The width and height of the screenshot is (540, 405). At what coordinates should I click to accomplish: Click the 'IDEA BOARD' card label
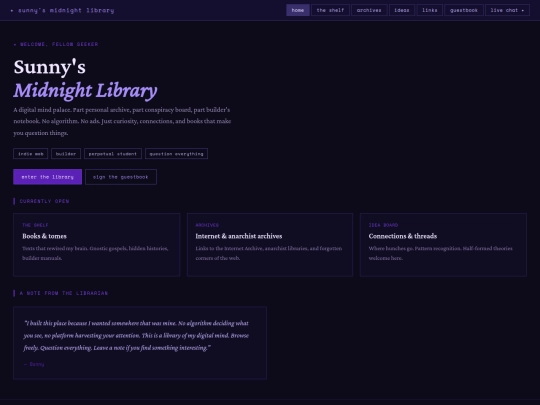(383, 225)
